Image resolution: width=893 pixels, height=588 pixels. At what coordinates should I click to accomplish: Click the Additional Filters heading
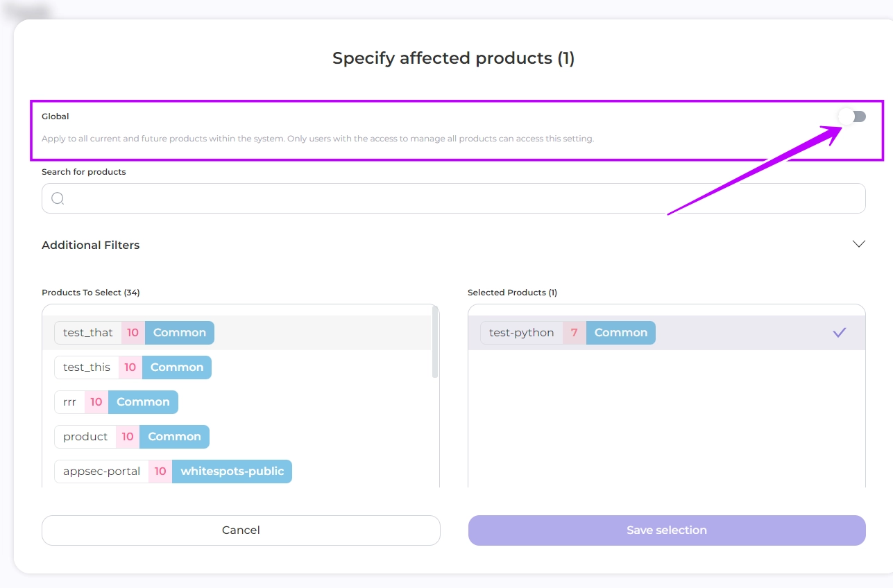tap(91, 245)
